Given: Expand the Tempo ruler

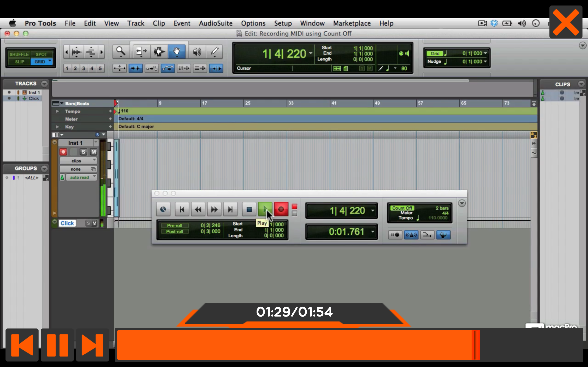Looking at the screenshot, I should point(57,111).
